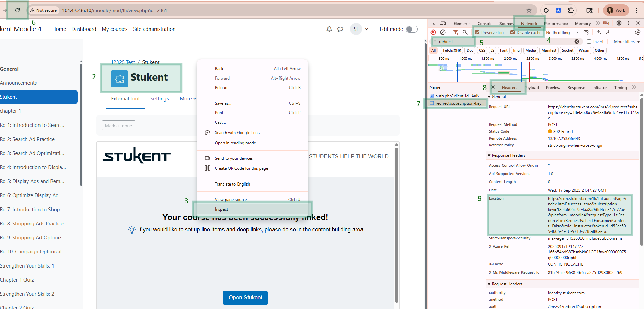Viewport: 644px width, 309px height.
Task: Uncheck Preserve log checkbox
Action: pyautogui.click(x=477, y=33)
